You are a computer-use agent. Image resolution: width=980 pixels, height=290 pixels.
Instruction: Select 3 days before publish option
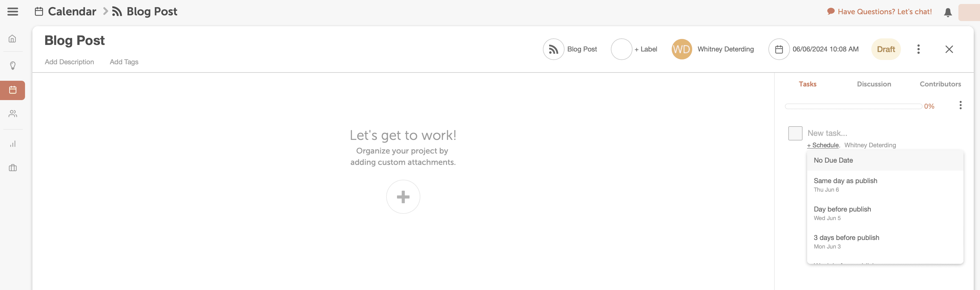885,242
